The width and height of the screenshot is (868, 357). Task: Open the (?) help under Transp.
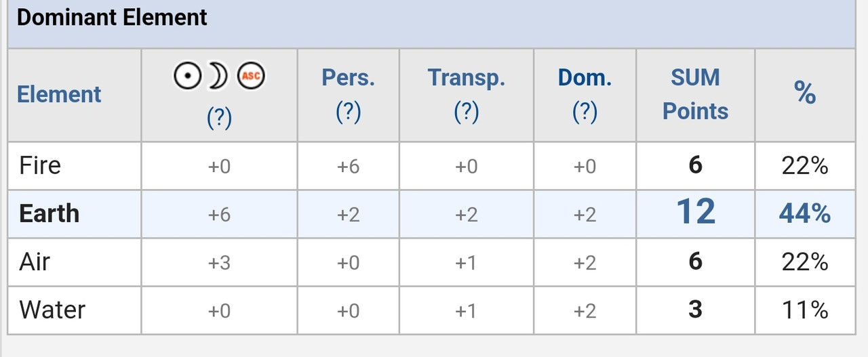point(466,112)
